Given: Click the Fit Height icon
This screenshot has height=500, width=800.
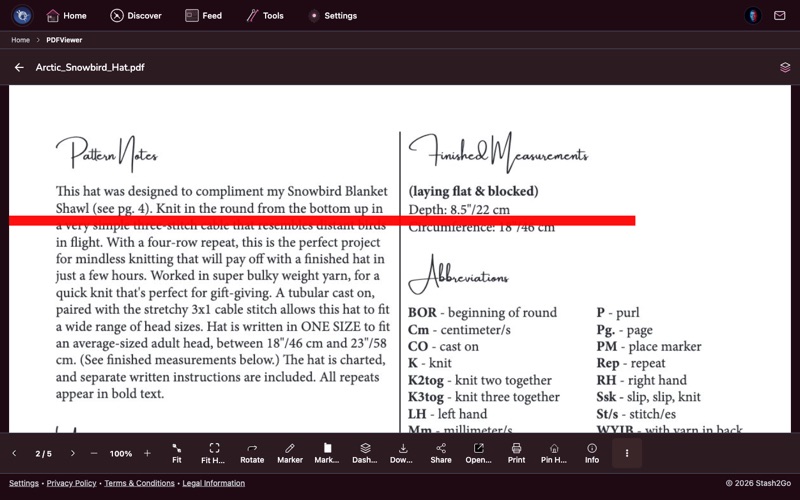Looking at the screenshot, I should 214,452.
